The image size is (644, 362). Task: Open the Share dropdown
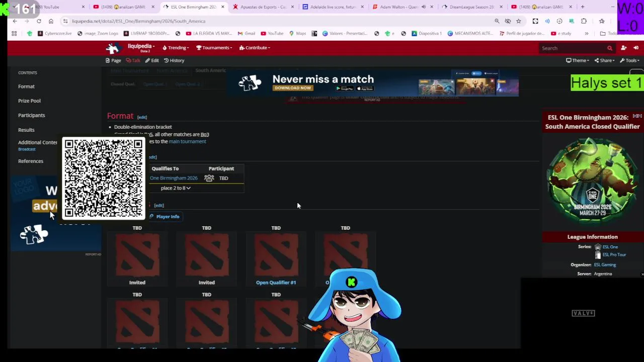[x=604, y=60]
